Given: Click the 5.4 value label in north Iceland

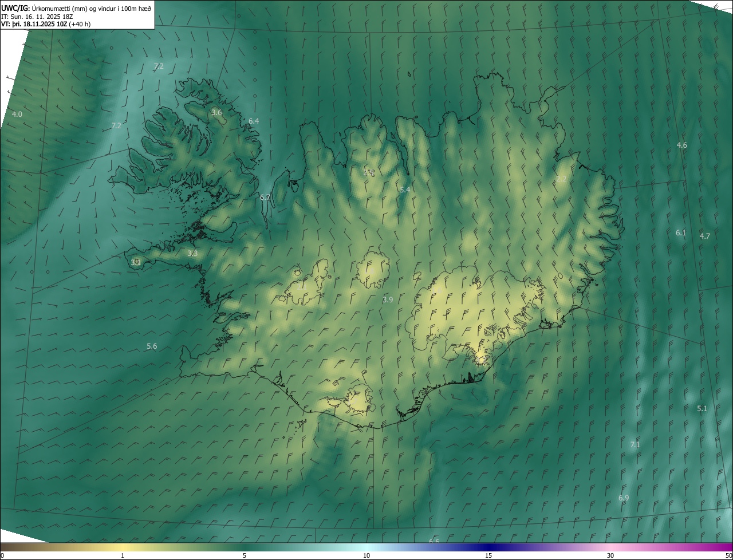Looking at the screenshot, I should pyautogui.click(x=405, y=190).
